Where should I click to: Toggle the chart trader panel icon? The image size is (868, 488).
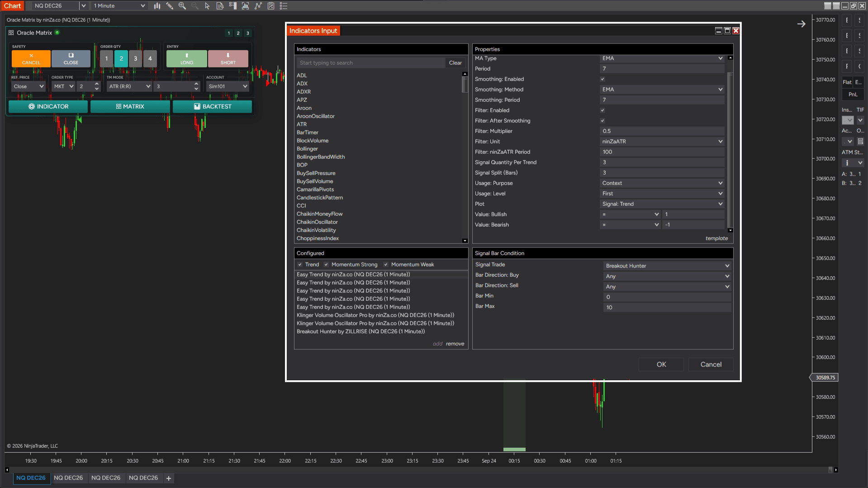point(232,6)
